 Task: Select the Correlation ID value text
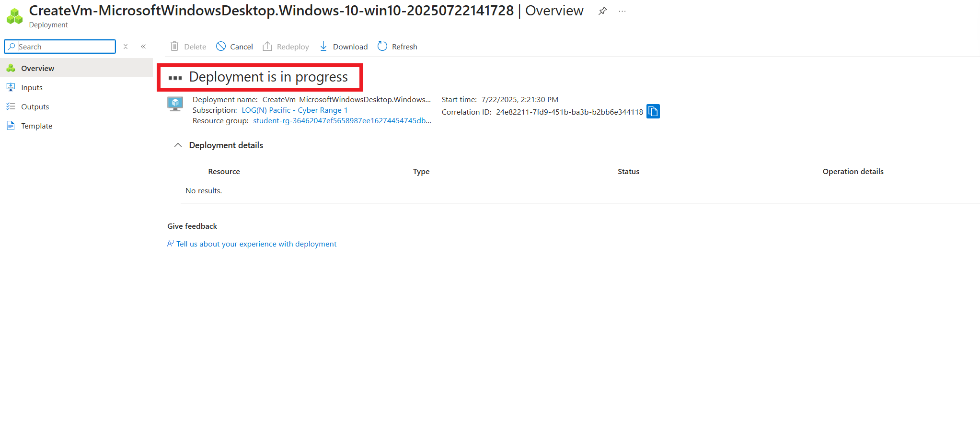(x=569, y=112)
